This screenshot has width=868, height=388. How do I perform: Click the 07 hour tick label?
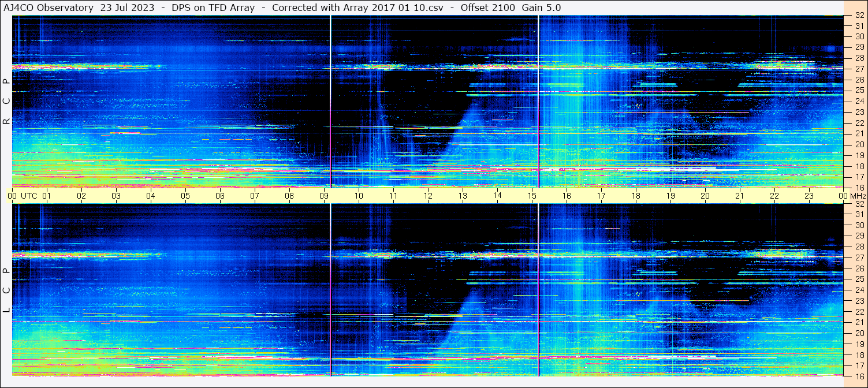[x=255, y=196]
